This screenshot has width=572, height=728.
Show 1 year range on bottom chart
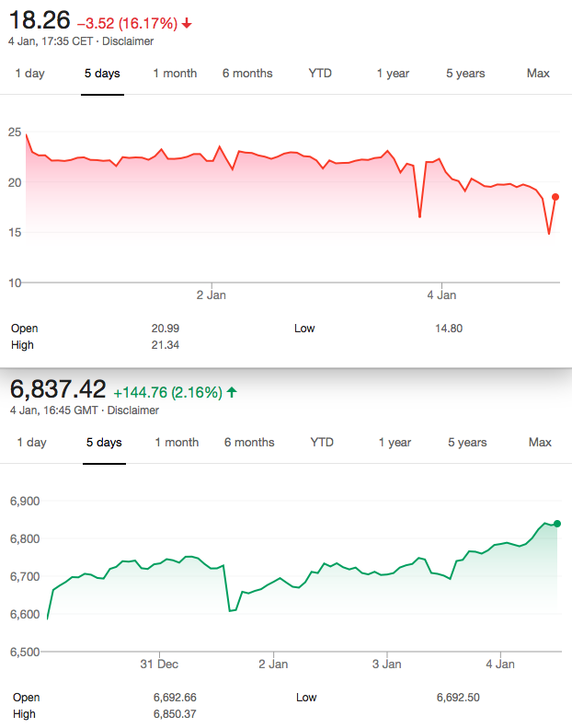click(395, 443)
